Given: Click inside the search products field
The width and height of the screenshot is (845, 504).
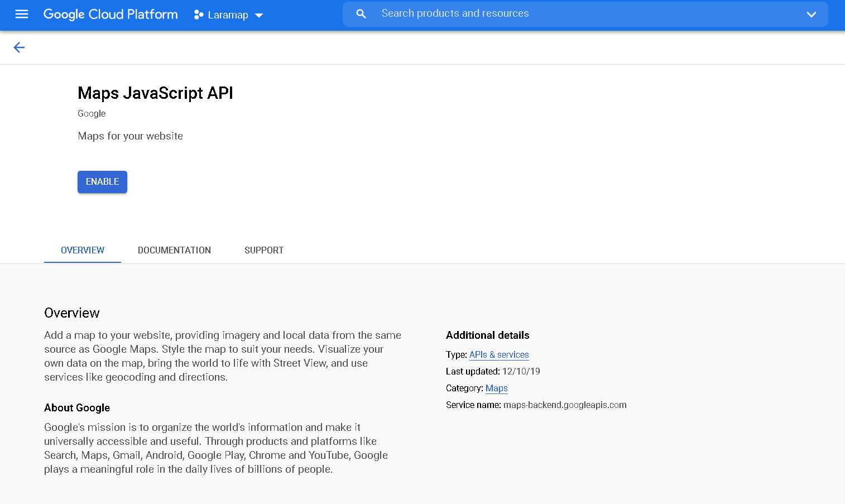Looking at the screenshot, I should click(x=502, y=13).
